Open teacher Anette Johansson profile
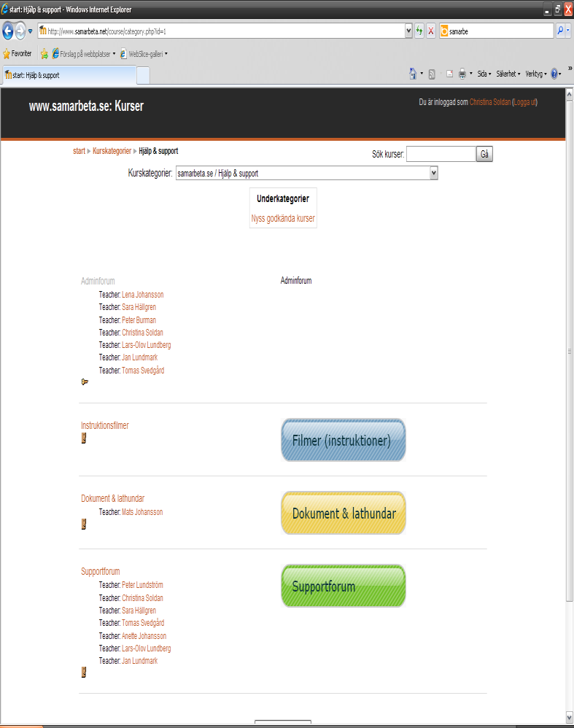The height and width of the screenshot is (728, 574). click(x=144, y=636)
